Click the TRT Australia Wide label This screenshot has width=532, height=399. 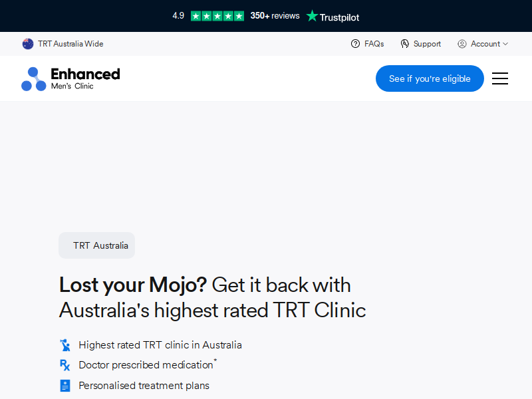70,44
